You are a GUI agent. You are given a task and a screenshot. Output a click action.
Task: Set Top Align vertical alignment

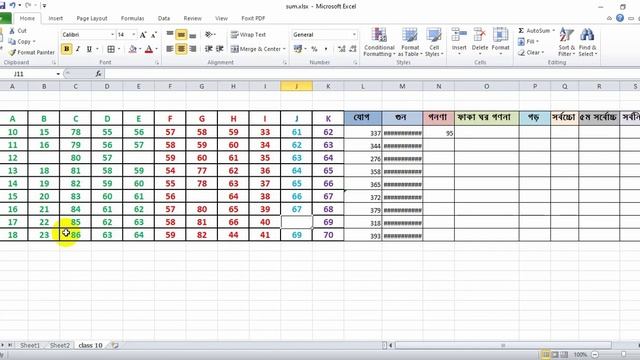pyautogui.click(x=170, y=35)
